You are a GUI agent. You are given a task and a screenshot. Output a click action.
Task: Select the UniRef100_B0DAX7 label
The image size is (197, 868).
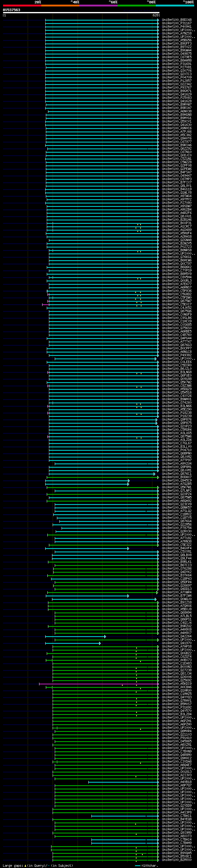[x=177, y=477]
